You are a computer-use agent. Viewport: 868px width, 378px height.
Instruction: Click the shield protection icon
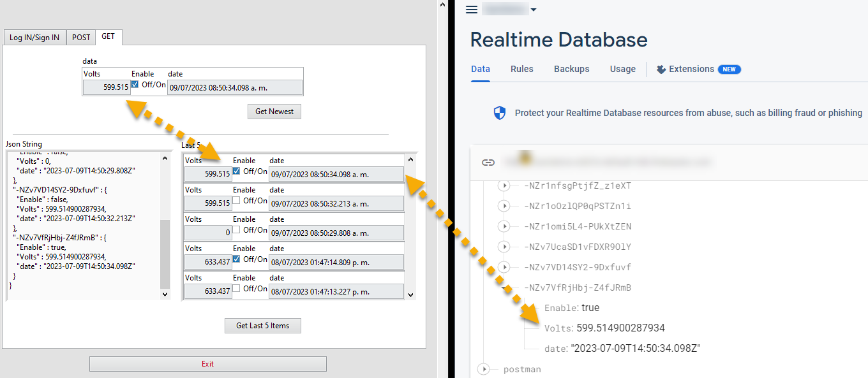[499, 112]
